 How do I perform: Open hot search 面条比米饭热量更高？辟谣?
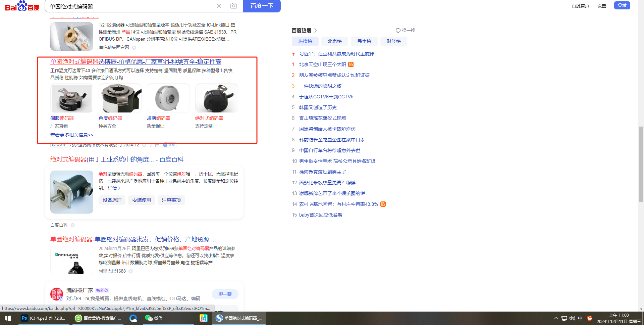pos(327,183)
